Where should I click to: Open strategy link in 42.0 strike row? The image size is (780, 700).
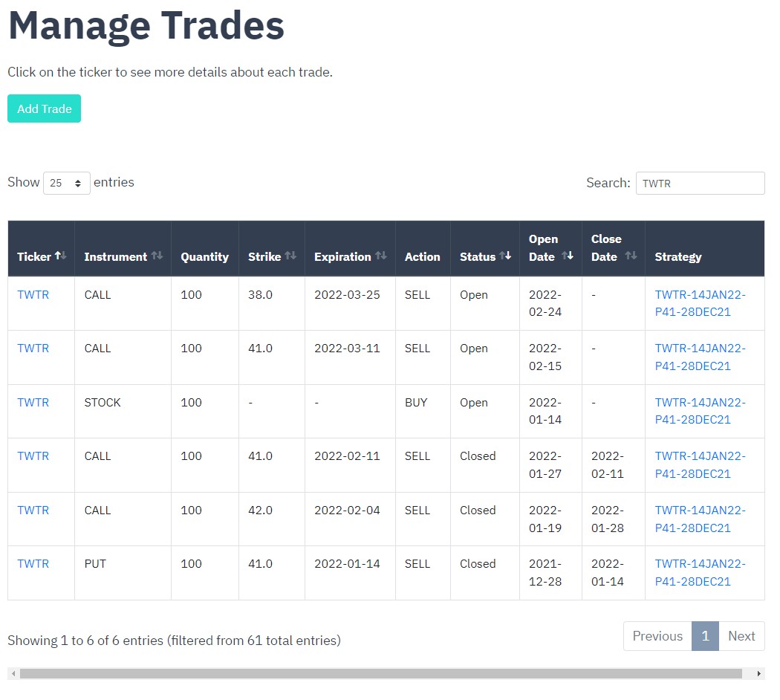click(x=700, y=519)
